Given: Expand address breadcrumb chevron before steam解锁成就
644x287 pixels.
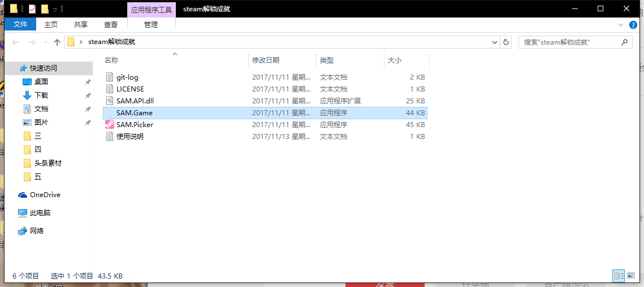Looking at the screenshot, I should point(81,42).
